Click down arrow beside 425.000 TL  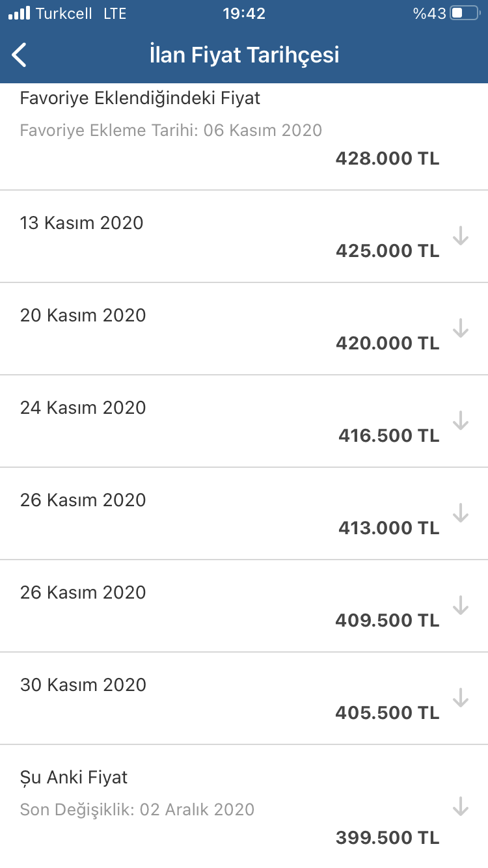pyautogui.click(x=461, y=236)
